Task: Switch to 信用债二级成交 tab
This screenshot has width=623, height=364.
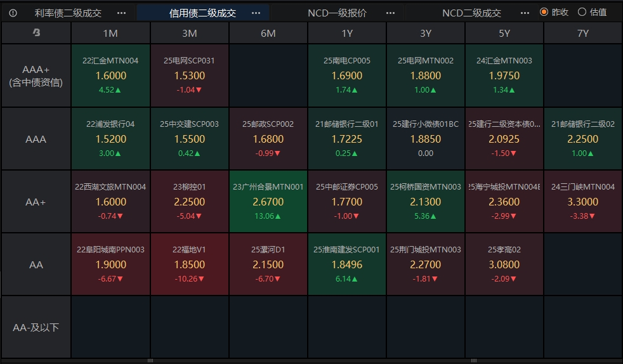Action: click(x=202, y=13)
